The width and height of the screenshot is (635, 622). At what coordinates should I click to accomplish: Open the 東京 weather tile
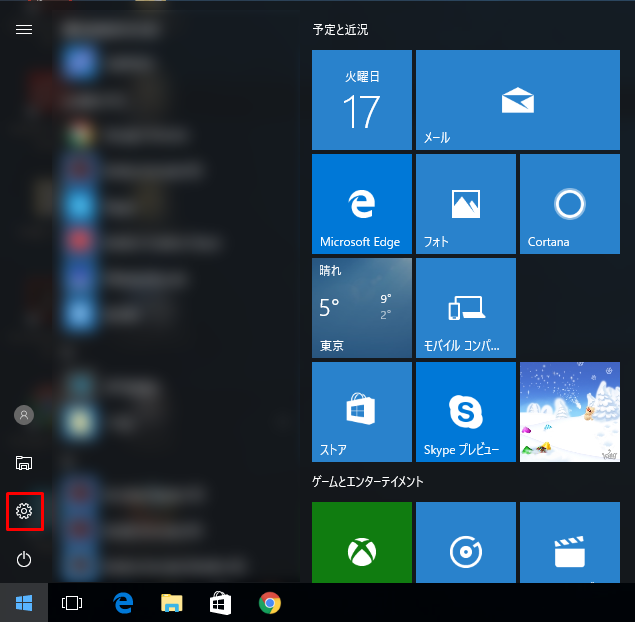362,308
